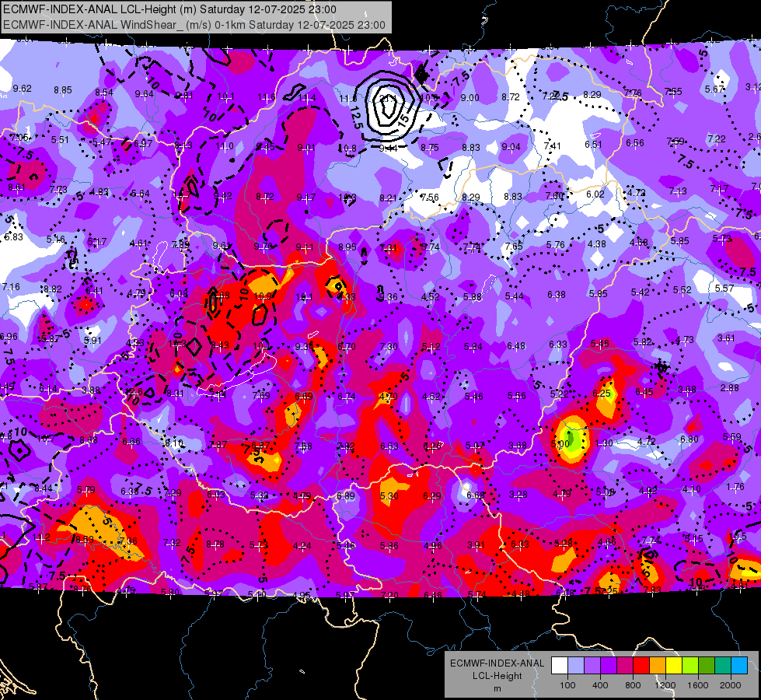The height and width of the screenshot is (700, 761).
Task: Click the wind shear value 7.13
Action: pos(678,191)
